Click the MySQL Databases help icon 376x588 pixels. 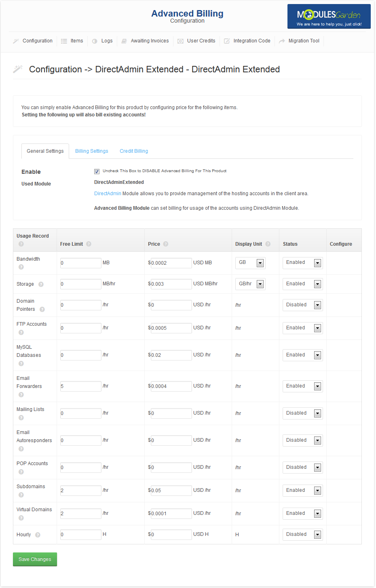click(21, 363)
